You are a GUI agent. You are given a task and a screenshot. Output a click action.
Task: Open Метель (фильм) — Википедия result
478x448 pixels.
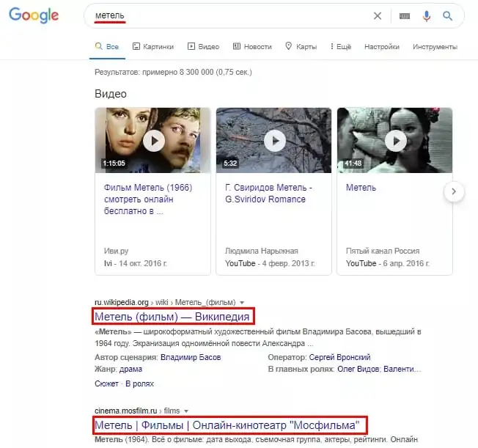tap(172, 317)
